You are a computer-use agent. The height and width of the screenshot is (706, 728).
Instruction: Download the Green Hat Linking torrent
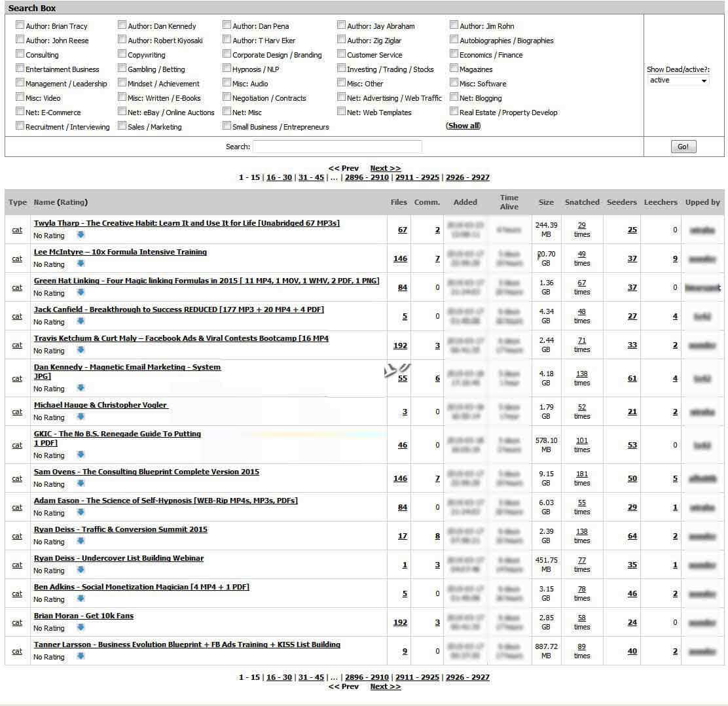pyautogui.click(x=81, y=292)
